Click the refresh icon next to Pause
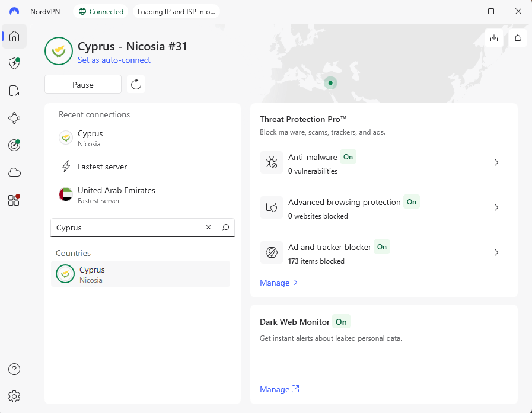The width and height of the screenshot is (532, 413). (x=135, y=84)
